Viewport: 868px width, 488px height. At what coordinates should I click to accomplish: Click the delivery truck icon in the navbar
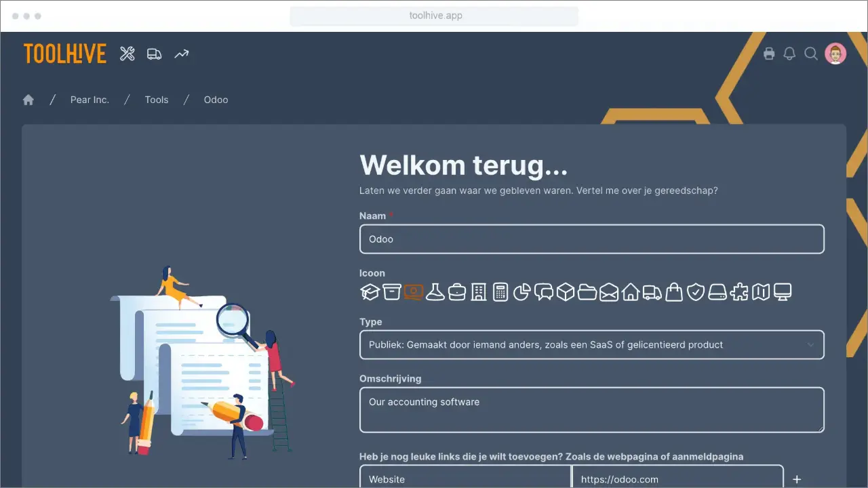(154, 53)
